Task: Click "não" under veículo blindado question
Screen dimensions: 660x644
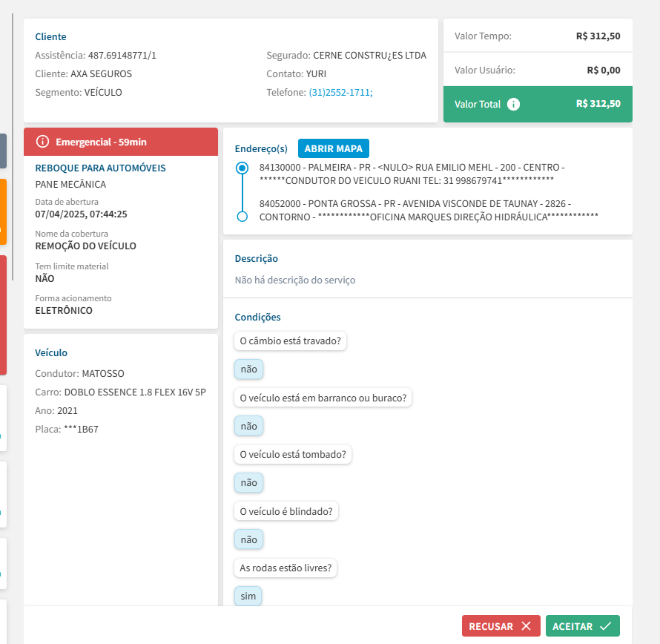Action: pos(248,539)
